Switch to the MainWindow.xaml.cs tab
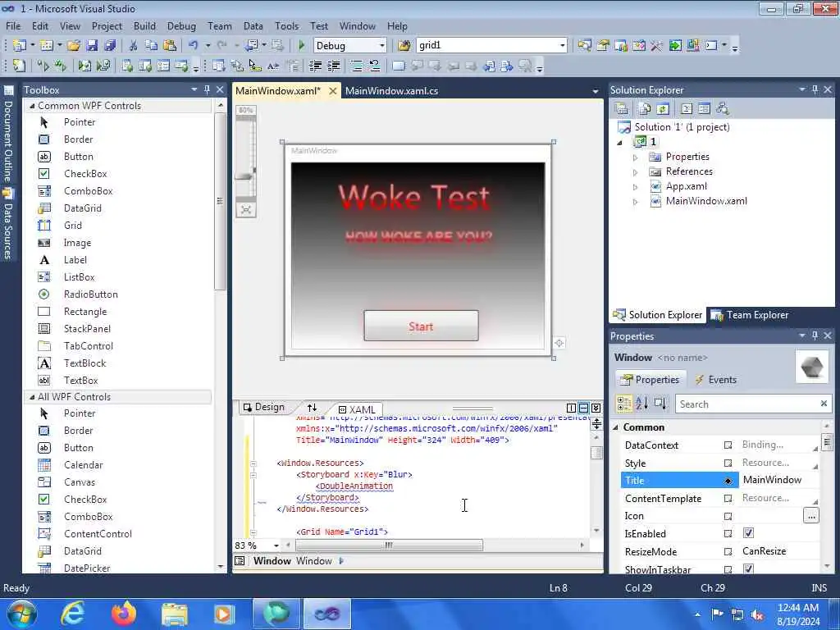This screenshot has height=630, width=840. [391, 91]
